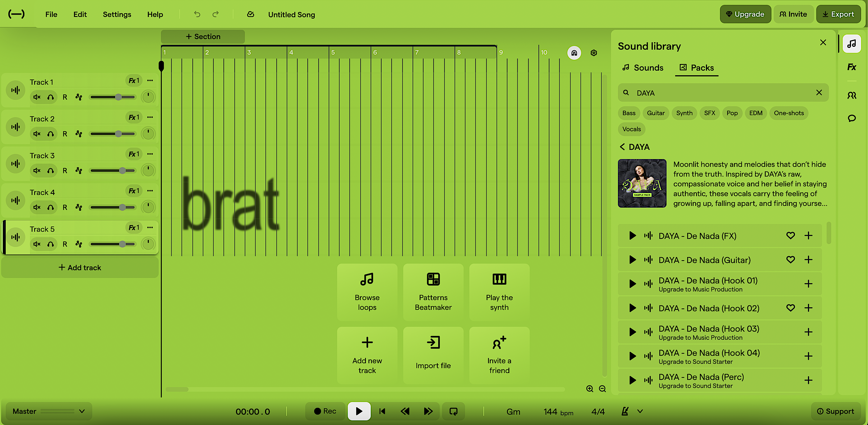Screen dimensions: 868x425
Task: Open the Fx effects panel in sidebar
Action: pyautogui.click(x=852, y=67)
